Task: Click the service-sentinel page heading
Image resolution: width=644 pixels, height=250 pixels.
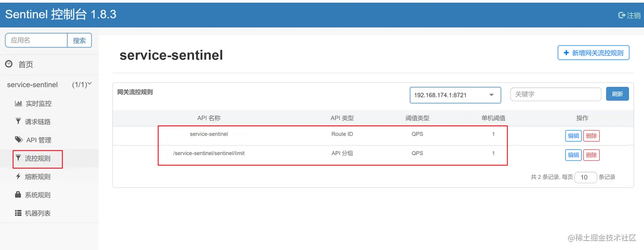Action: tap(171, 55)
